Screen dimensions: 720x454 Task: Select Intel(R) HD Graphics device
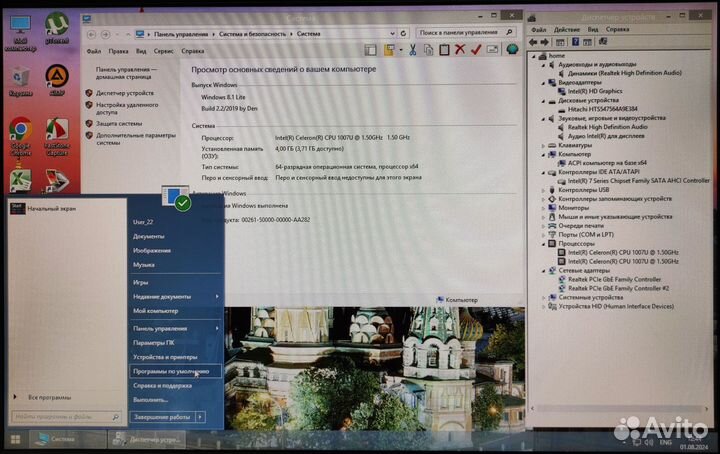595,91
